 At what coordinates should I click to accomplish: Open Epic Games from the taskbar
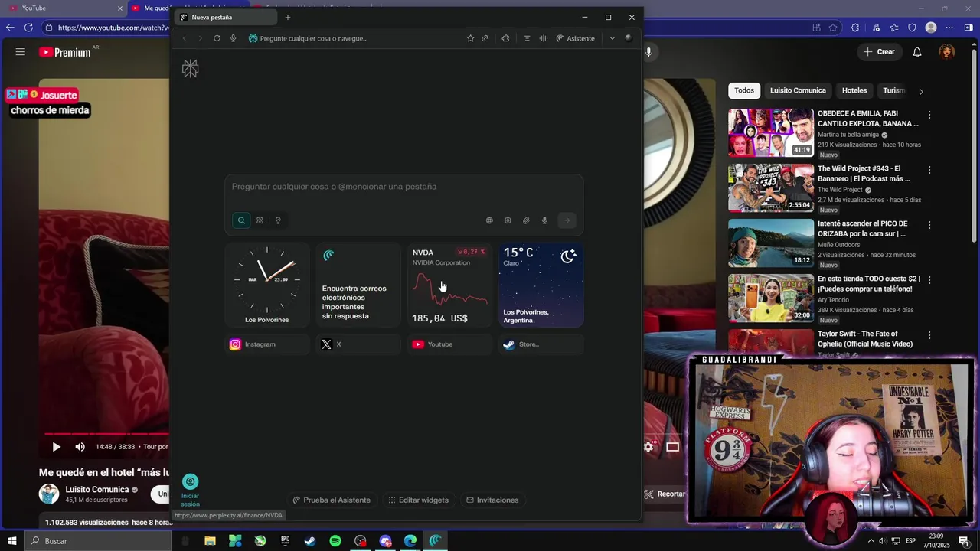pyautogui.click(x=285, y=541)
